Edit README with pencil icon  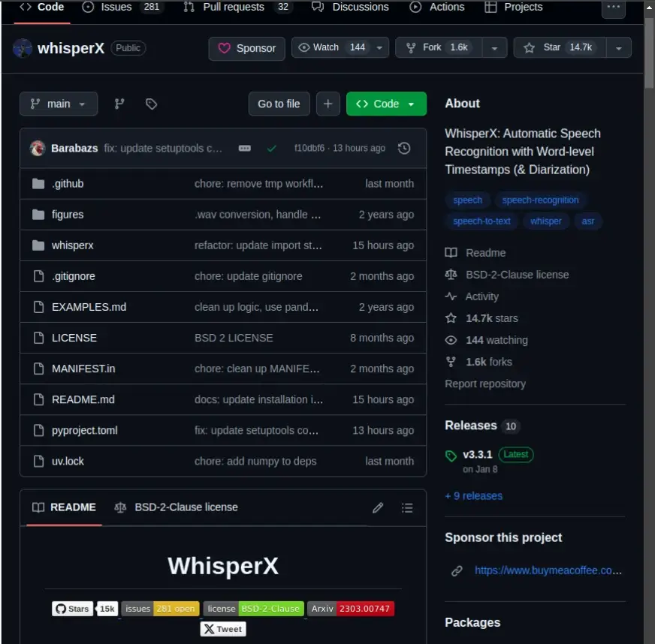378,507
